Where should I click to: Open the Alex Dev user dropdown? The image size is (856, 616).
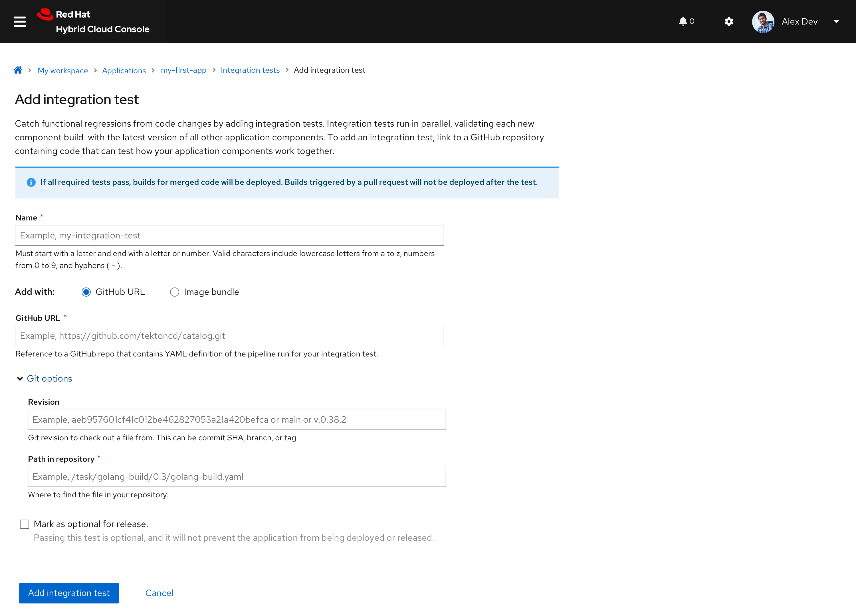(x=836, y=21)
